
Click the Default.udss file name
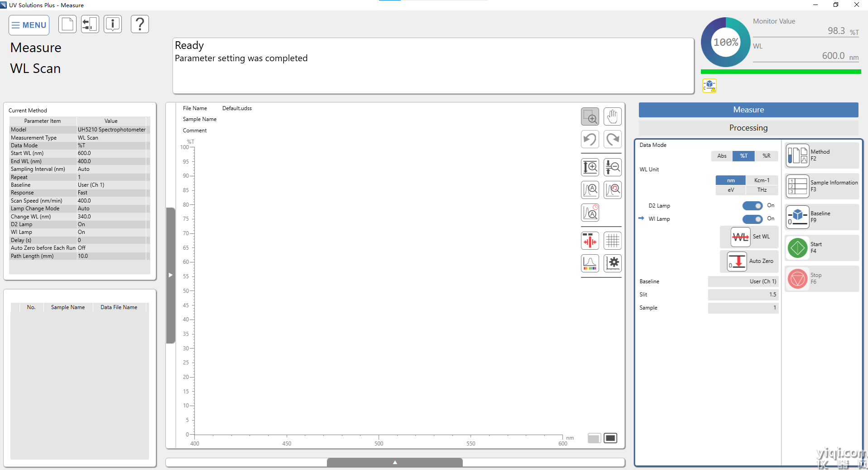[x=237, y=108]
